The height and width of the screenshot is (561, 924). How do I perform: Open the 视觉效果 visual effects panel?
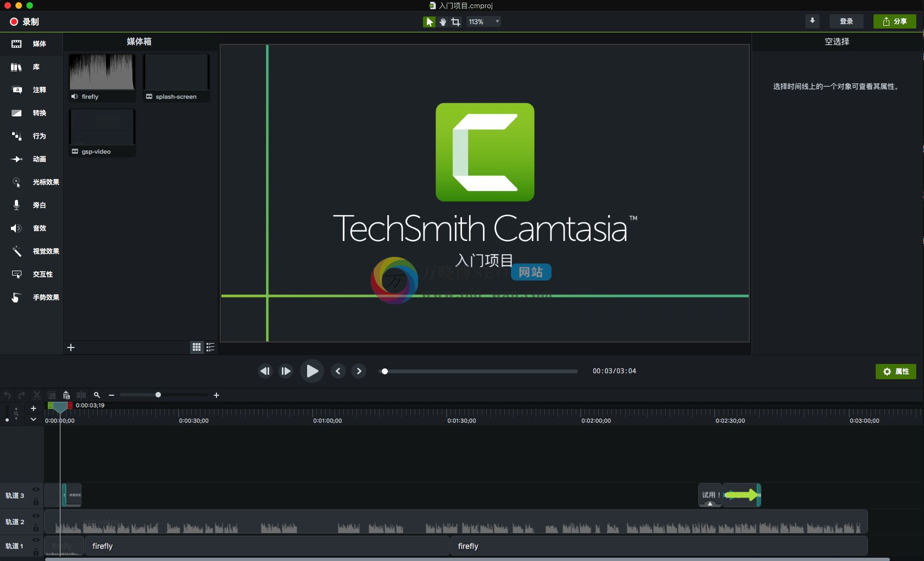[x=31, y=251]
